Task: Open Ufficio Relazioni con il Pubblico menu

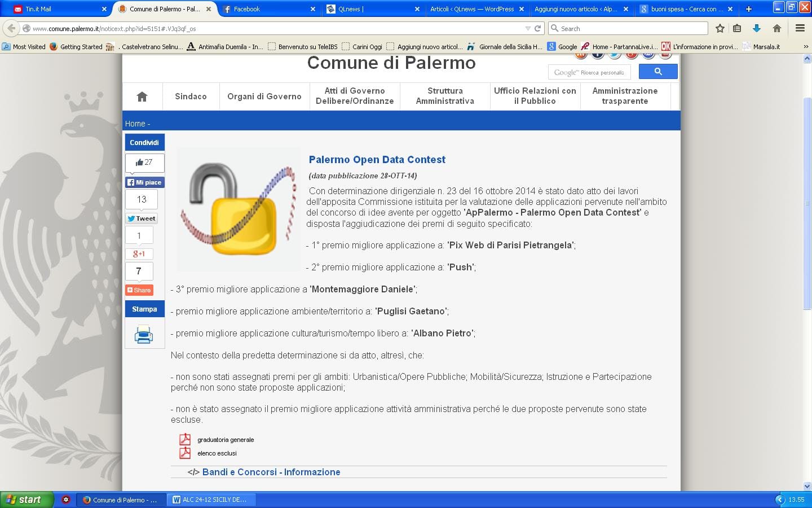Action: [x=535, y=96]
